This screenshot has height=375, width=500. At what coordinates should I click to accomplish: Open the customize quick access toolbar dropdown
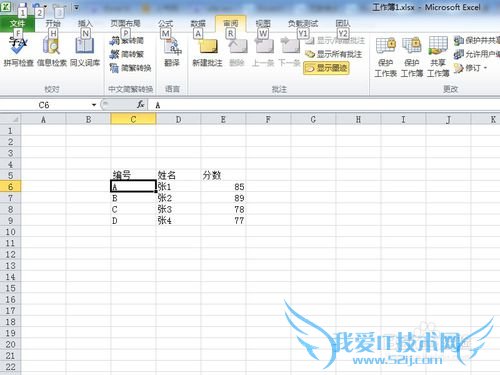(76, 7)
